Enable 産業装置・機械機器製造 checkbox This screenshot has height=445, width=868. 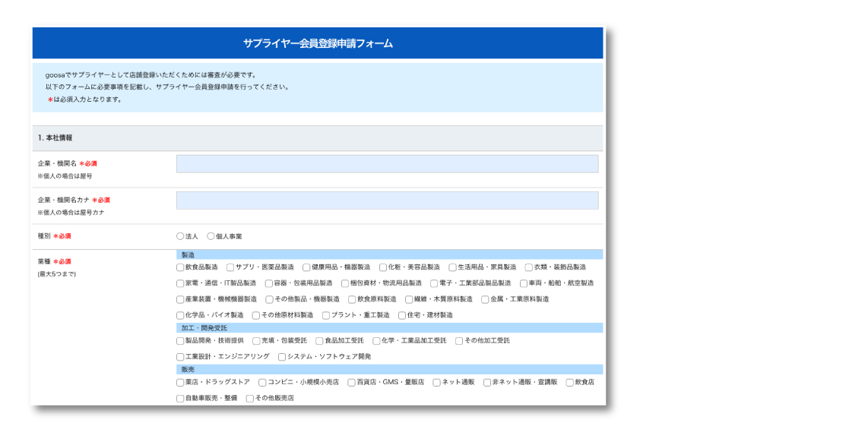click(x=180, y=299)
